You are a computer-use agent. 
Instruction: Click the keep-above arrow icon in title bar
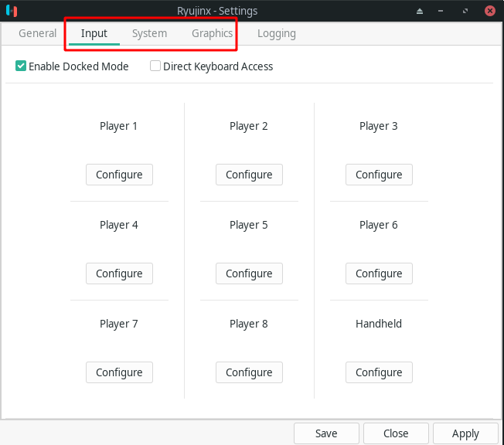pyautogui.click(x=420, y=12)
